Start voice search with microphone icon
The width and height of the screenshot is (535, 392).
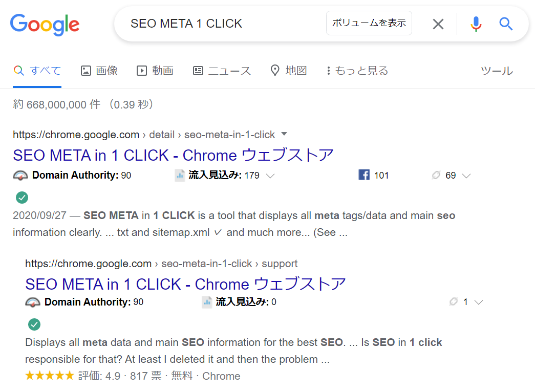point(476,24)
